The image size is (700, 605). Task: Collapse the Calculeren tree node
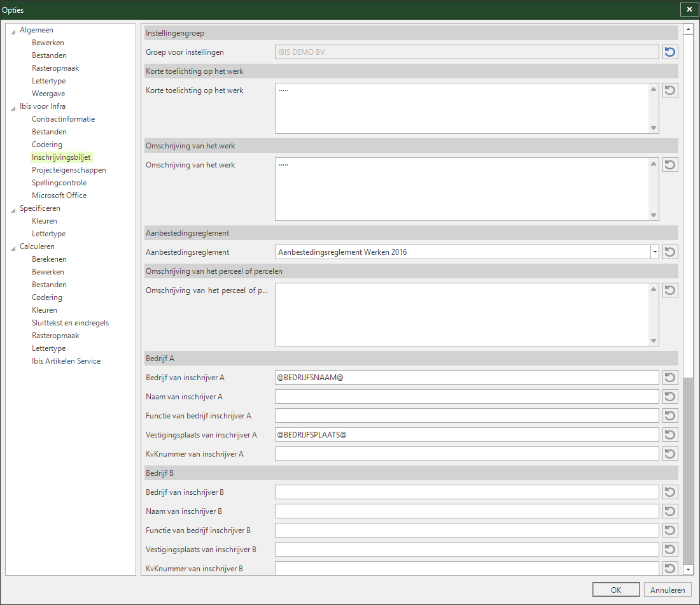(13, 248)
